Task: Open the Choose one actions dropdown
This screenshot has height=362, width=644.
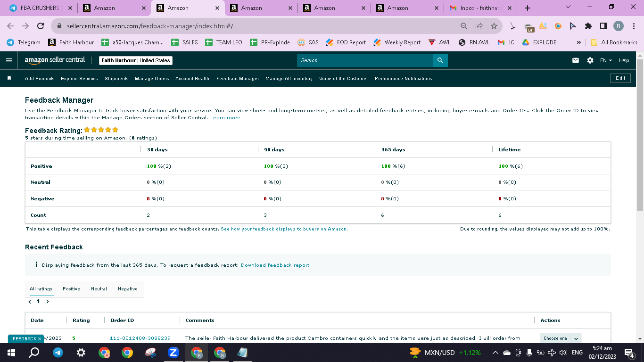Action: 561,338
